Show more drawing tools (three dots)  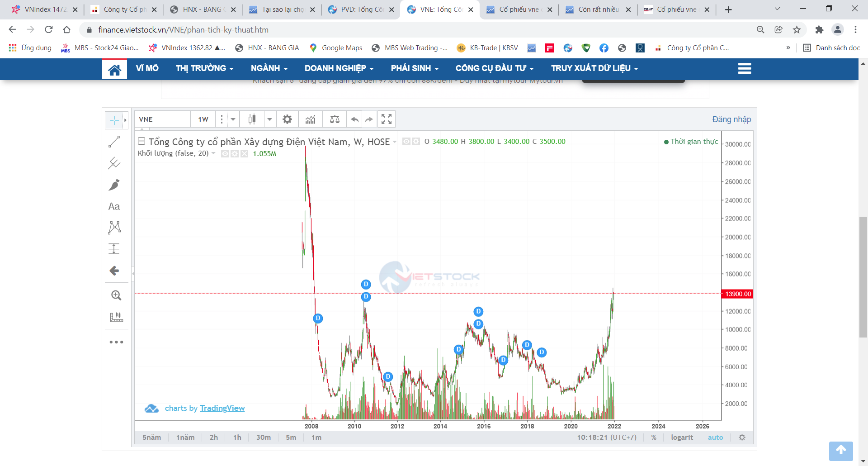(116, 342)
